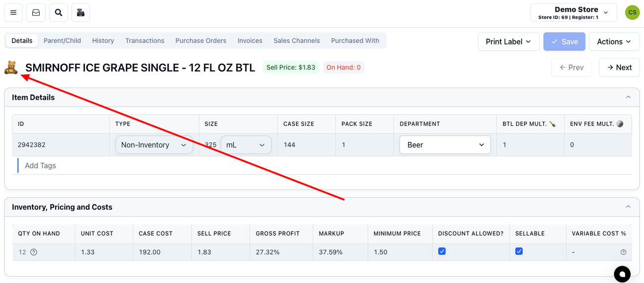
Task: Click the cash register icon
Action: tap(81, 13)
